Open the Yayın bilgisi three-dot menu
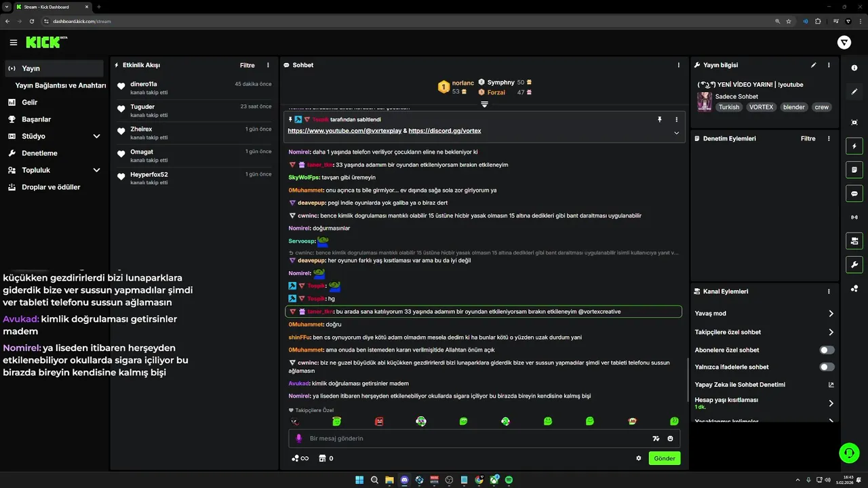 [x=829, y=65]
